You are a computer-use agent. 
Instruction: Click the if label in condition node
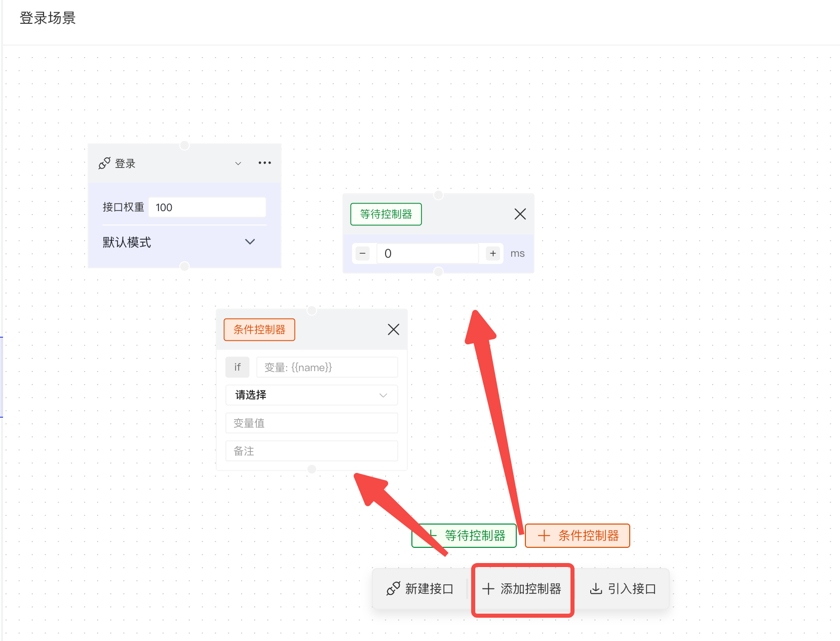pyautogui.click(x=238, y=367)
